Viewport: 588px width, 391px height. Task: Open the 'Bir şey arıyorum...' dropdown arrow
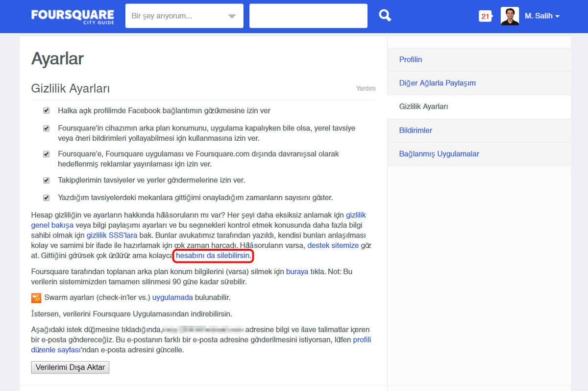point(232,16)
